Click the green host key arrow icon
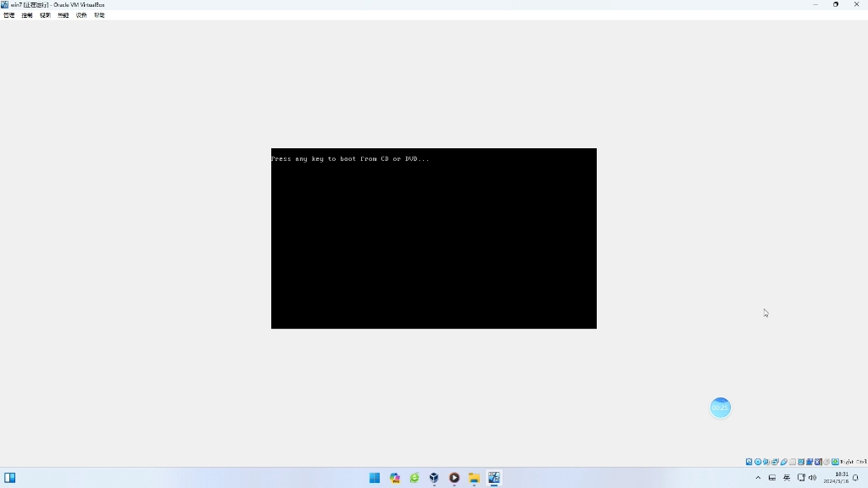This screenshot has height=488, width=868. click(x=835, y=462)
